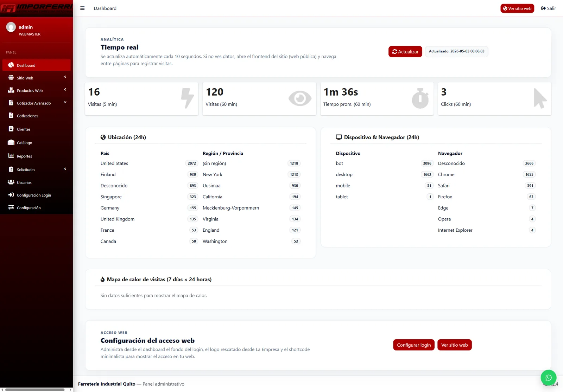Click the cursor icon on Clicks card
The width and height of the screenshot is (563, 392).
point(540,98)
